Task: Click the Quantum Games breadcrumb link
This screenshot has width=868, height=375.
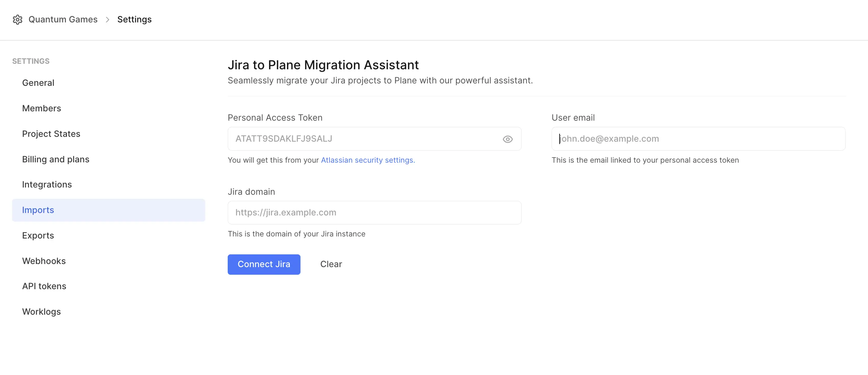Action: (62, 18)
